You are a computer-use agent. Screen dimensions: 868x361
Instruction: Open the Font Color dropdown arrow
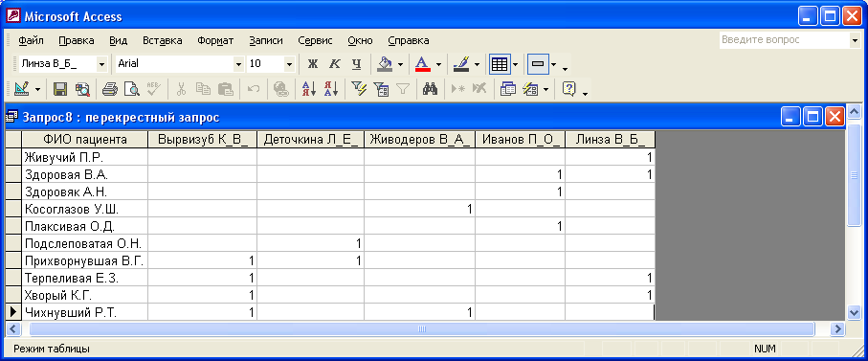coord(438,65)
